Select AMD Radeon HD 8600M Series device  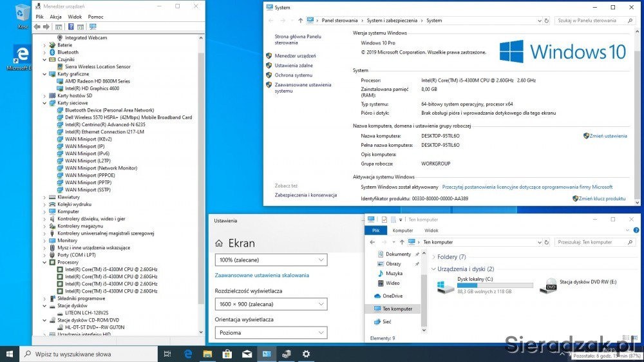(x=97, y=81)
